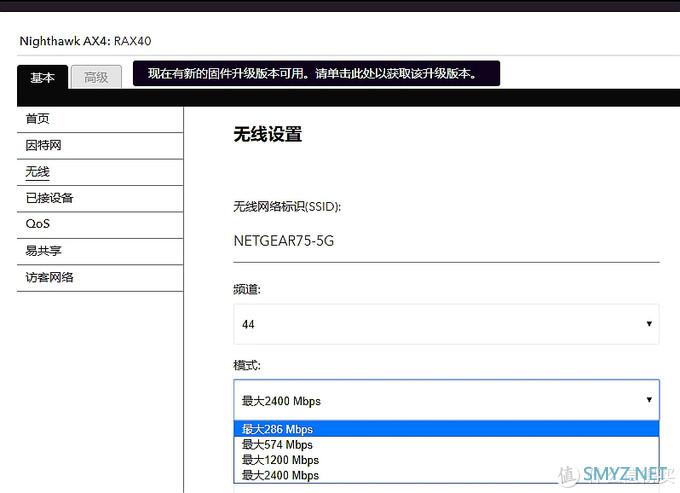
Task: Open the 访客网络 sidebar item
Action: 100,278
